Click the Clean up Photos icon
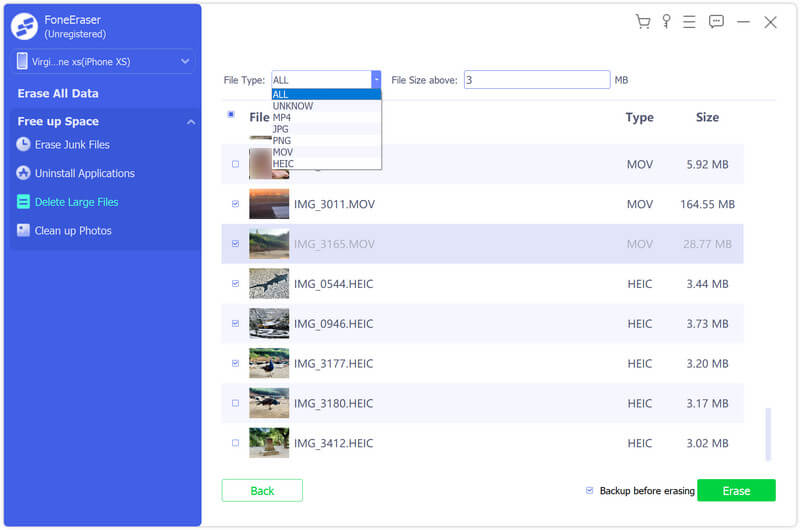Viewport: 800px width, 530px height. point(23,230)
